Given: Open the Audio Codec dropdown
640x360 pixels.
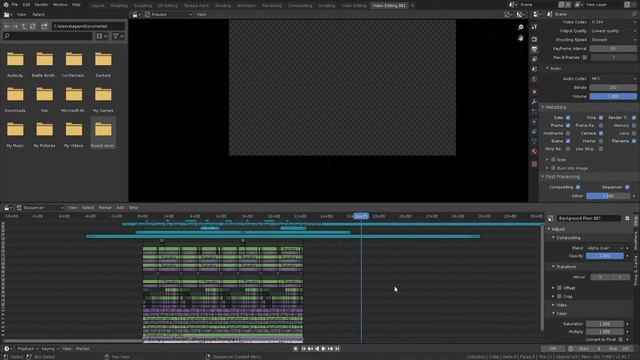Looking at the screenshot, I should click(x=613, y=78).
